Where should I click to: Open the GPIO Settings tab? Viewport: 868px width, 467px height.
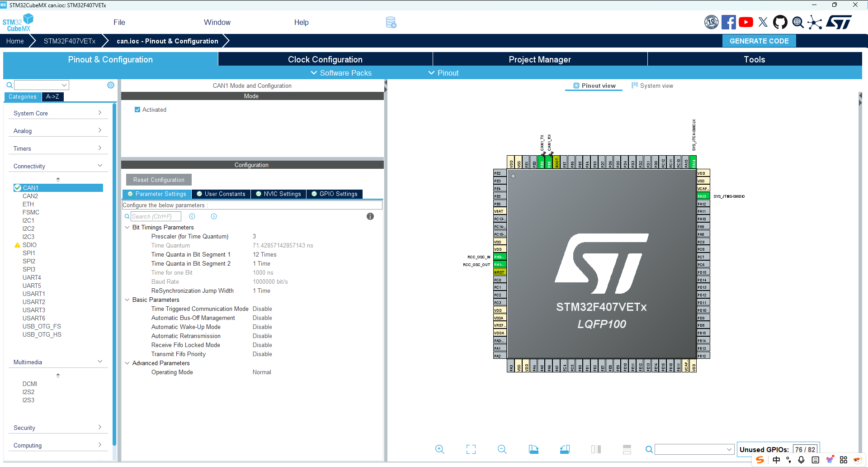pos(335,194)
